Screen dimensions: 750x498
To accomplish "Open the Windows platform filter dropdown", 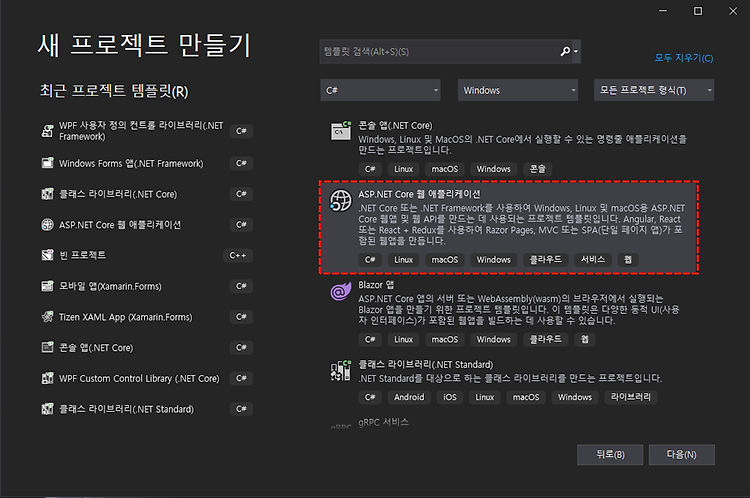I will (x=518, y=90).
